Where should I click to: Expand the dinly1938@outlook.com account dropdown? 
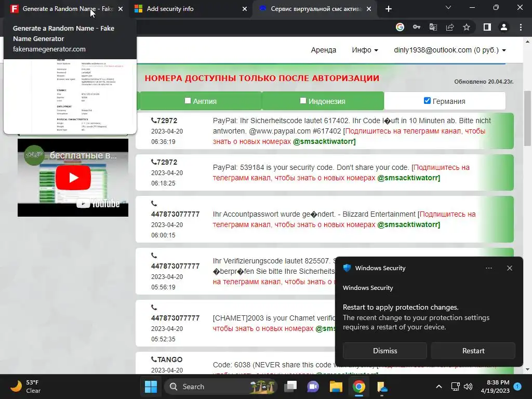coord(449,50)
